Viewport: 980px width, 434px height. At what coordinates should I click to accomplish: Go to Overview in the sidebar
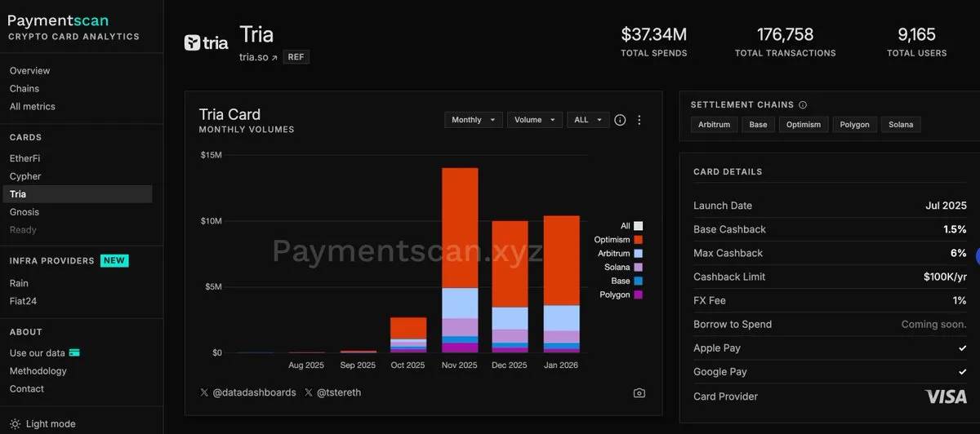pyautogui.click(x=29, y=71)
